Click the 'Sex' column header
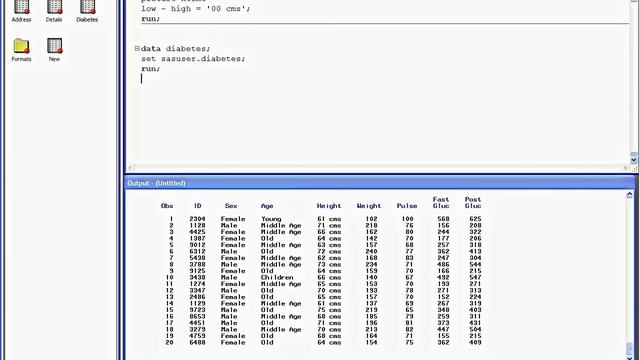Image resolution: width=640 pixels, height=360 pixels. [x=231, y=206]
